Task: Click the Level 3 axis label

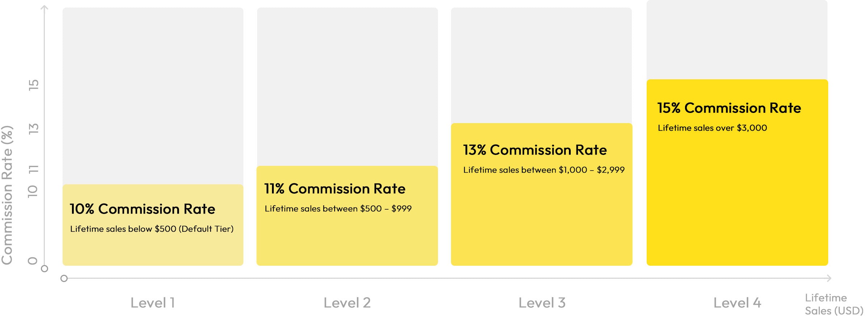Action: tap(542, 303)
